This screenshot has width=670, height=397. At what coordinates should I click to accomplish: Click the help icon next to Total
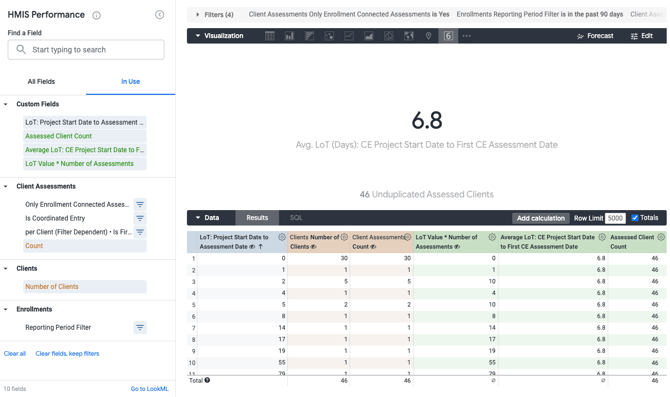pos(207,380)
